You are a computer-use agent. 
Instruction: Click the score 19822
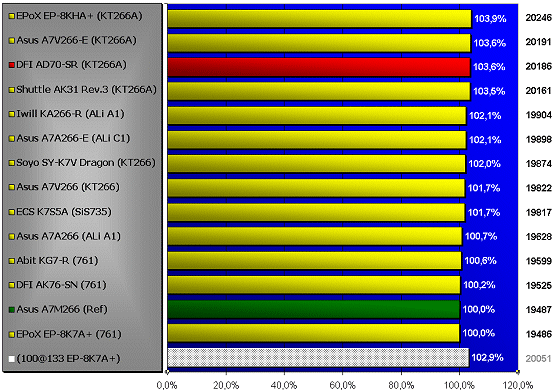coord(539,188)
